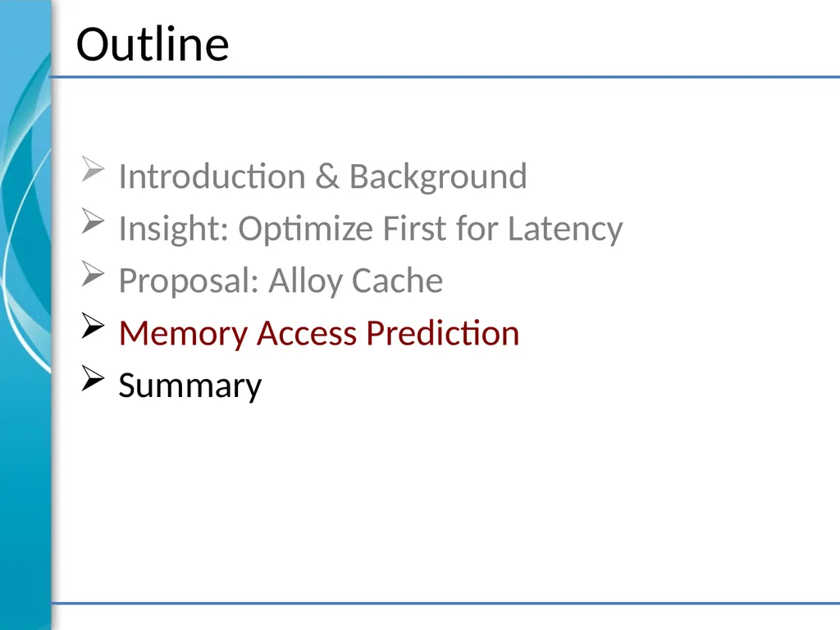This screenshot has height=630, width=840.
Task: Select the Summary outline item
Action: (190, 386)
